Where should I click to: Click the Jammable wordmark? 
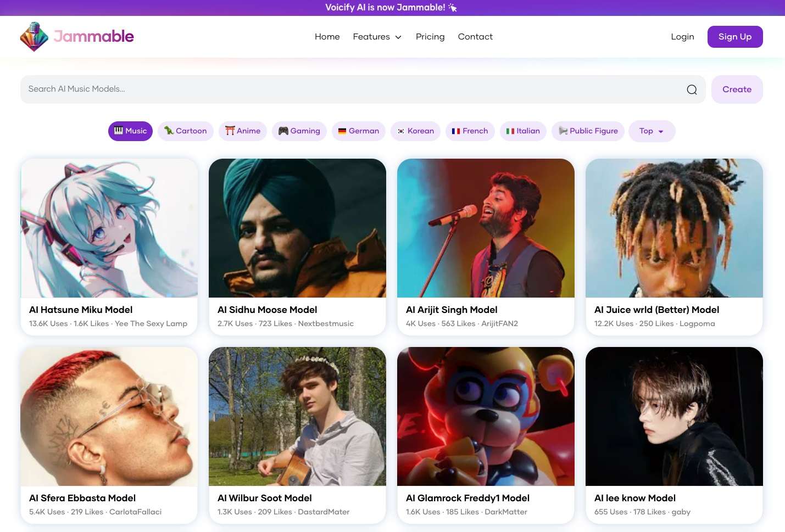coord(93,37)
